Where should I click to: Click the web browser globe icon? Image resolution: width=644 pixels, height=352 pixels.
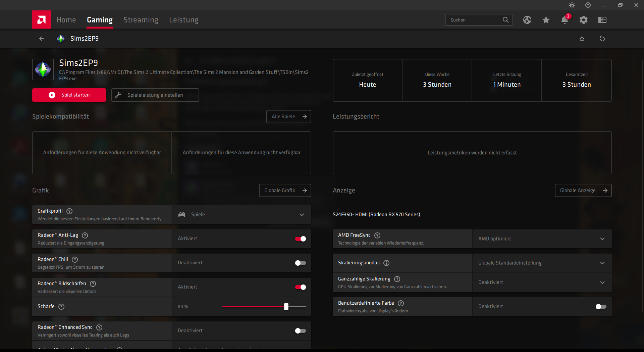pyautogui.click(x=527, y=20)
